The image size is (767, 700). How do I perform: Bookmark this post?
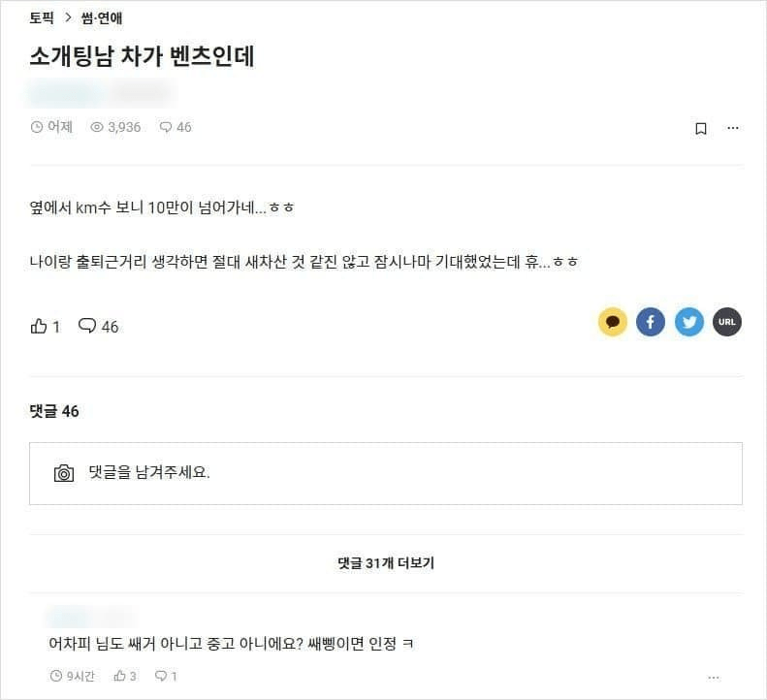(x=701, y=128)
